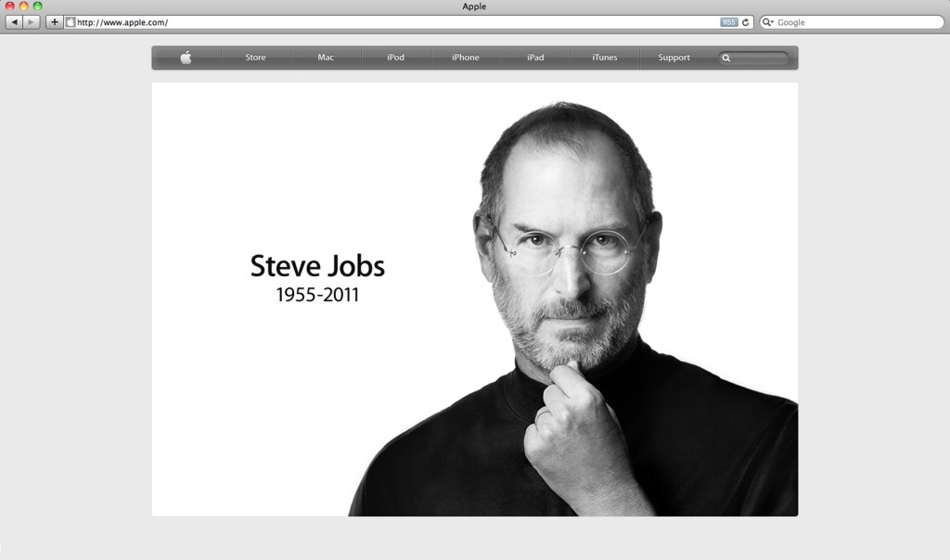Screen dimensions: 950x560
Task: Visit the Support page
Action: (x=674, y=57)
